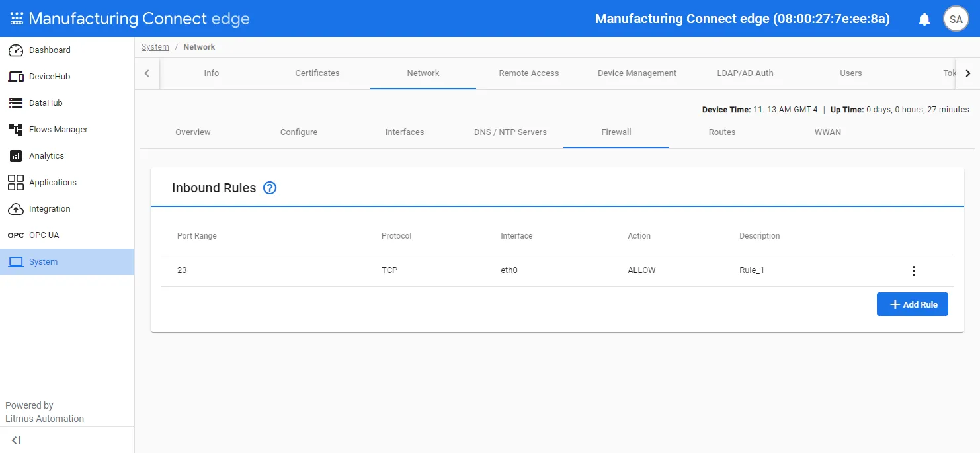Click the DeviceHub devices icon
The height and width of the screenshot is (453, 980).
[16, 77]
